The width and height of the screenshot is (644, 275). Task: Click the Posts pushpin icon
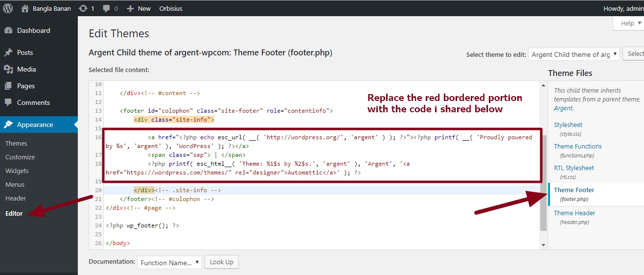tap(8, 52)
